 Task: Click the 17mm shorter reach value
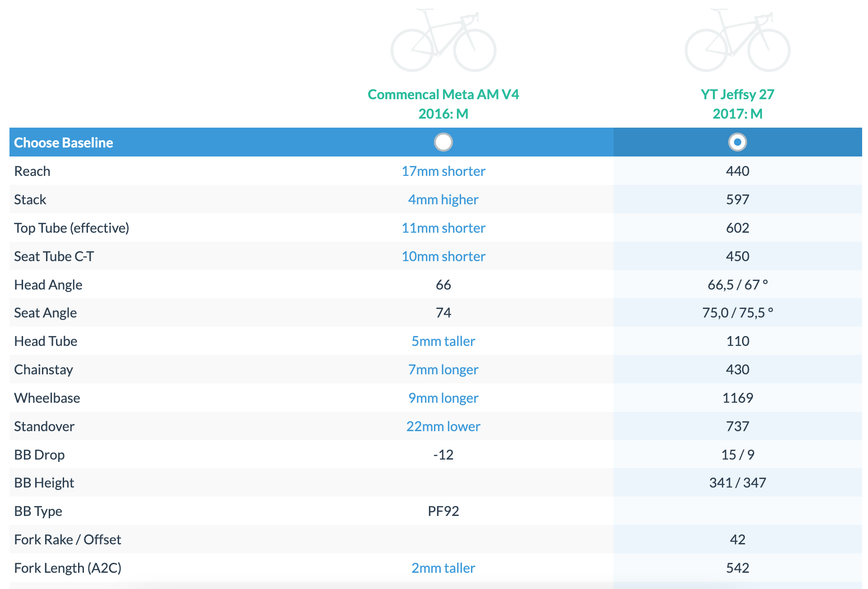(x=443, y=171)
